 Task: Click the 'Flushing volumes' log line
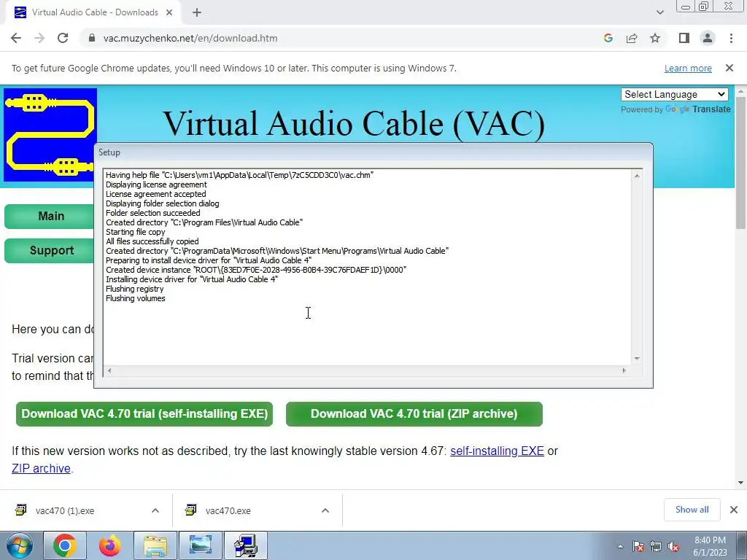coord(135,298)
